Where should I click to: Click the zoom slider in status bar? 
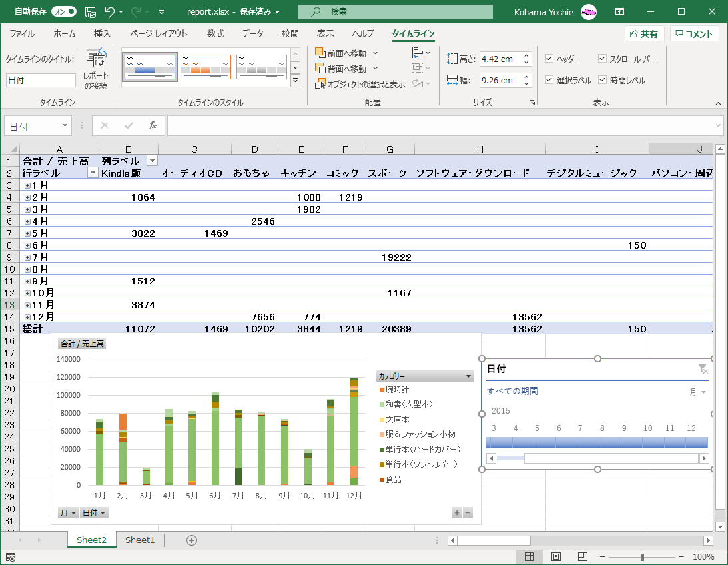point(642,557)
